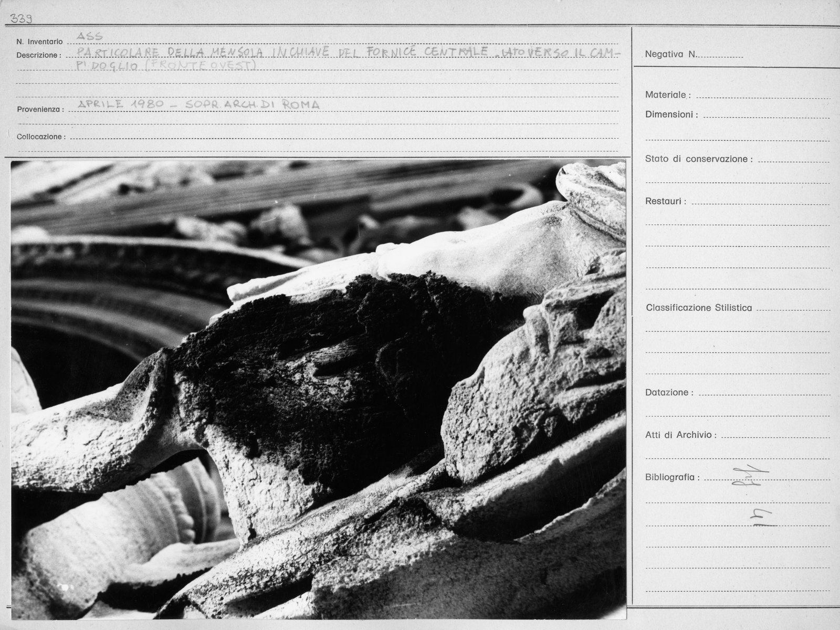This screenshot has width=840, height=630.
Task: Select the 'Stato di conservazione :' label
Action: [699, 159]
